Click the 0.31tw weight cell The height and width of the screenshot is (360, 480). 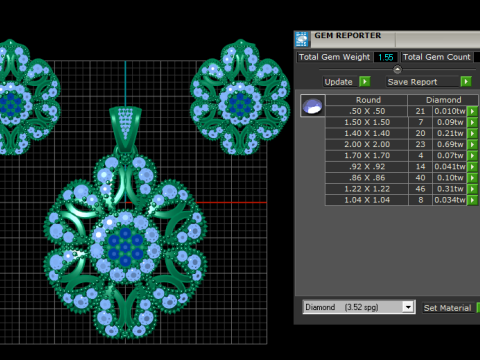tap(450, 189)
